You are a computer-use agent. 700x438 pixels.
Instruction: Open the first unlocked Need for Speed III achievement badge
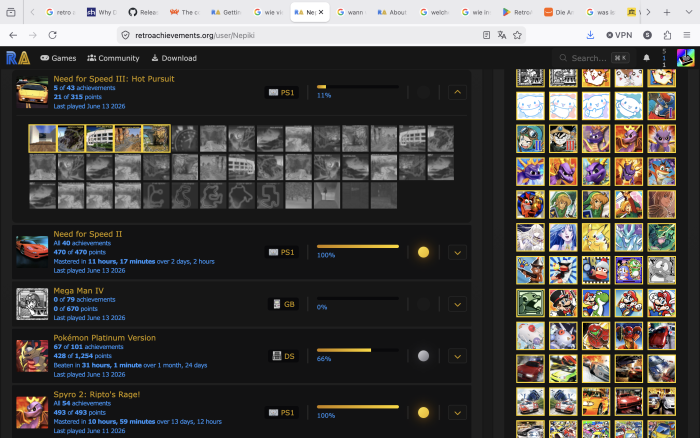[42, 138]
